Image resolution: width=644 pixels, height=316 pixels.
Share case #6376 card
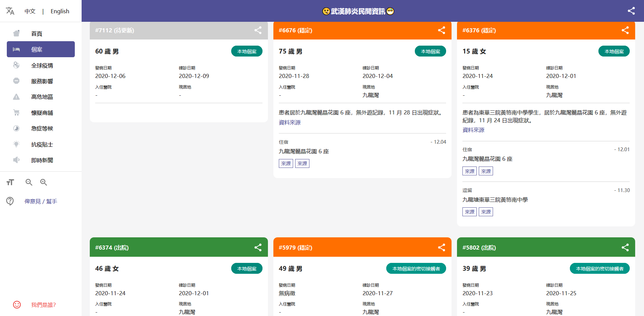click(x=625, y=30)
